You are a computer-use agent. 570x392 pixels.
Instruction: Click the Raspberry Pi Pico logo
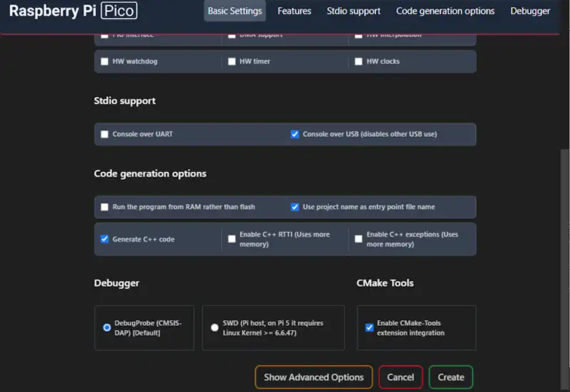coord(73,11)
